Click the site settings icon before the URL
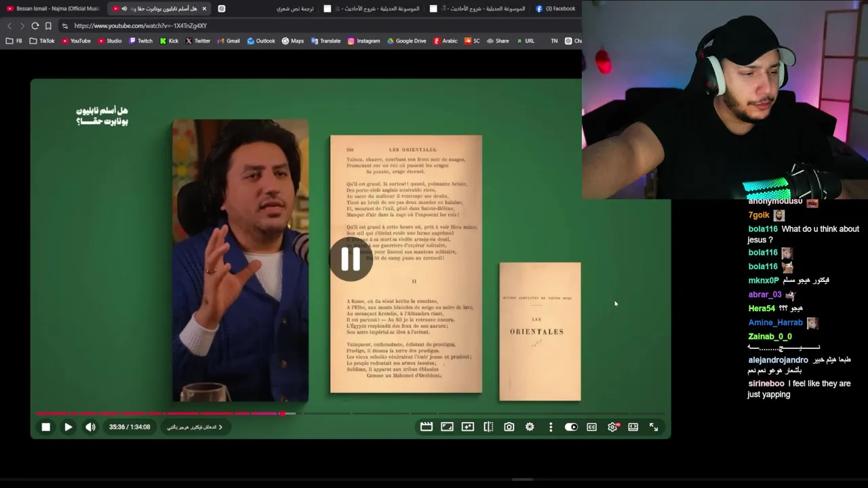Image resolution: width=868 pixels, height=488 pixels. pyautogui.click(x=64, y=26)
